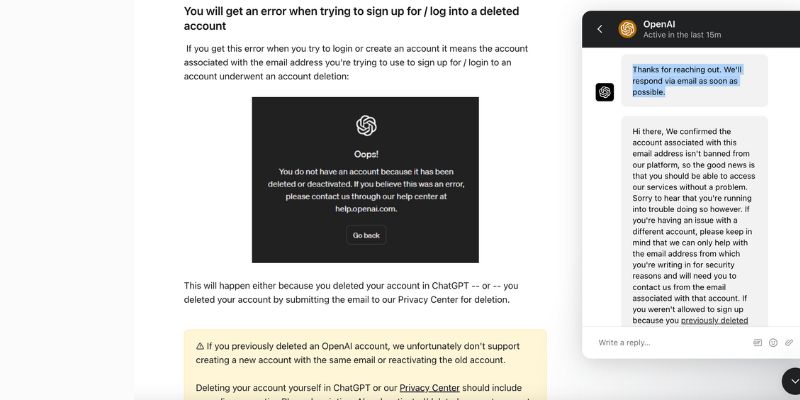Click the warning icon in the yellow notice

click(x=200, y=346)
